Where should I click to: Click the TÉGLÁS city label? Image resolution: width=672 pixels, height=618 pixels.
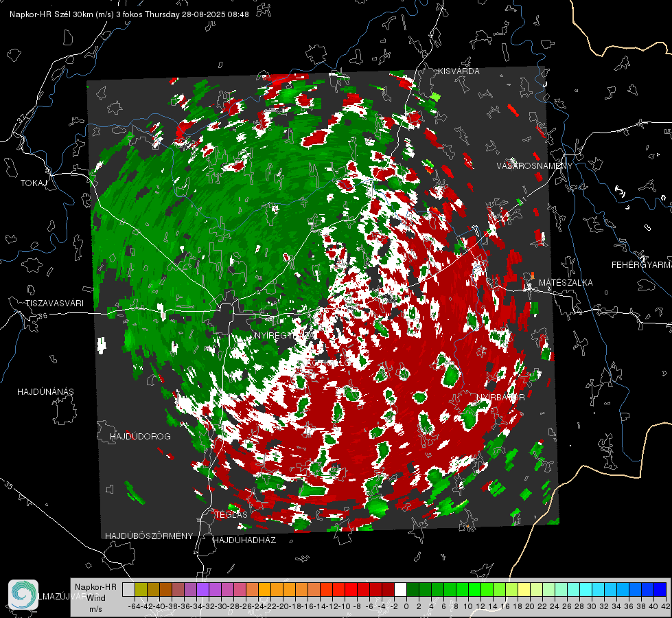pyautogui.click(x=231, y=514)
